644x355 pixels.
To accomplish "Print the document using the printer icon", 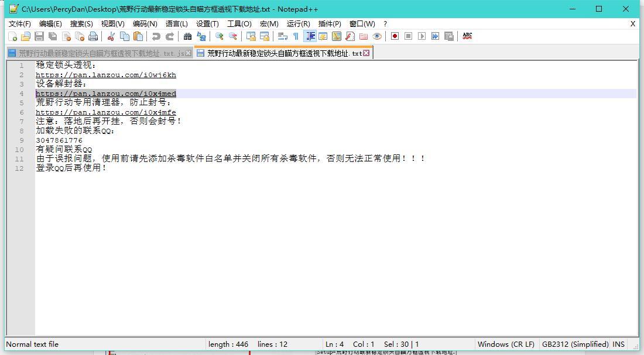I will click(94, 36).
